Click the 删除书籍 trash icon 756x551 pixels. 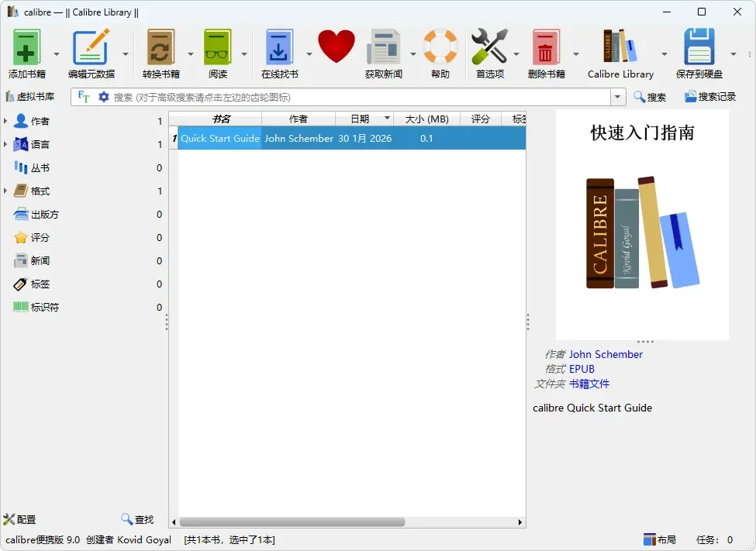(x=546, y=46)
